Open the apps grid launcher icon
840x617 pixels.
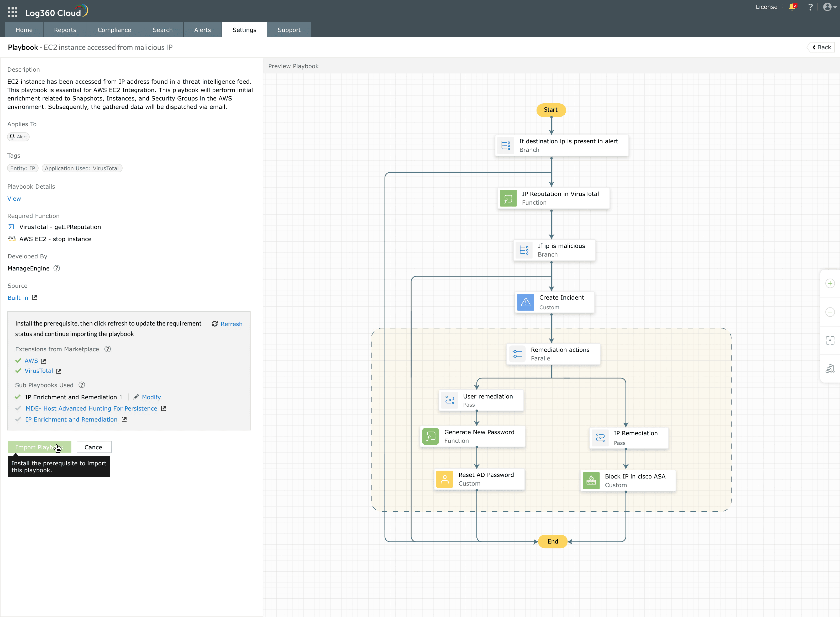(x=12, y=12)
